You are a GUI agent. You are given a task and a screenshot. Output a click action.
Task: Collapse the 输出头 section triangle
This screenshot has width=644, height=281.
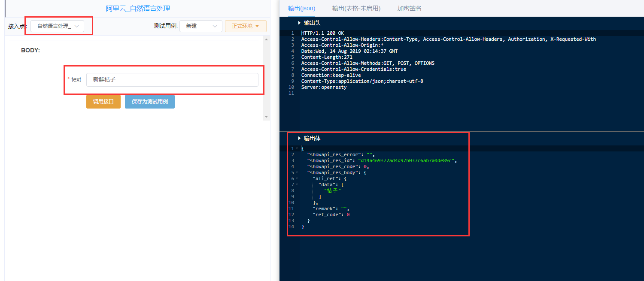[299, 23]
